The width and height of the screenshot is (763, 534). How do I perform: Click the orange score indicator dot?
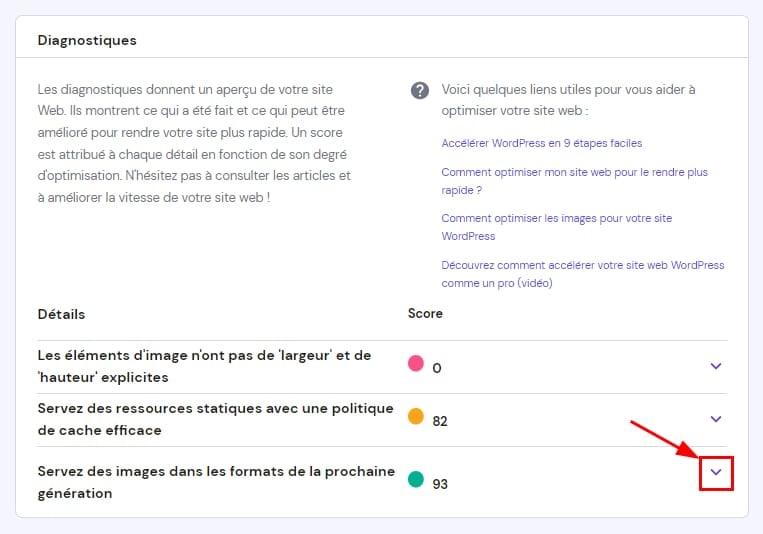click(416, 416)
